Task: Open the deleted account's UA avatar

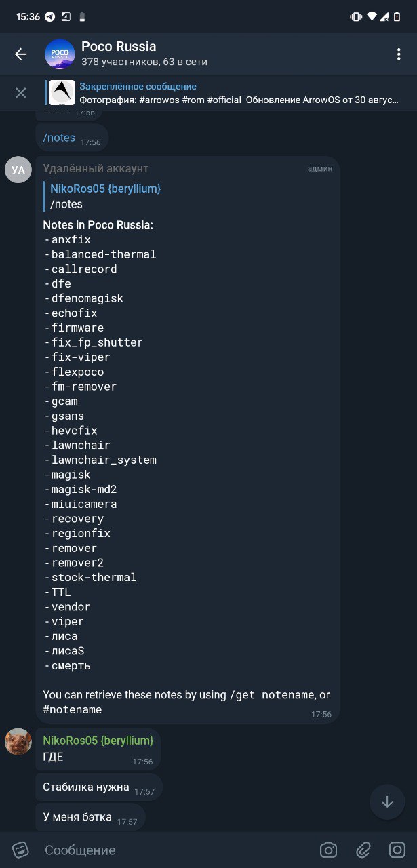Action: click(18, 170)
